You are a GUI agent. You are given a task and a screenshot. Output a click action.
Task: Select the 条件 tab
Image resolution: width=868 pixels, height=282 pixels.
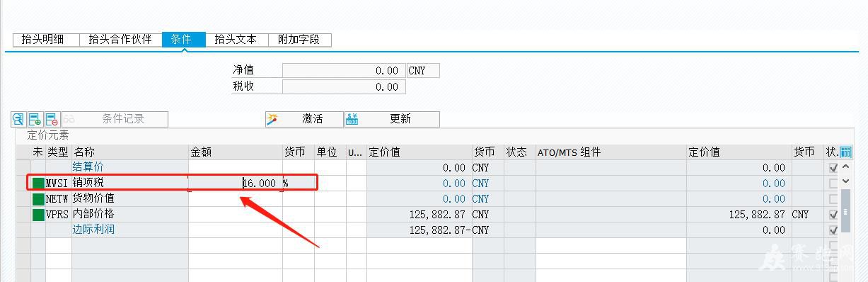click(x=183, y=40)
